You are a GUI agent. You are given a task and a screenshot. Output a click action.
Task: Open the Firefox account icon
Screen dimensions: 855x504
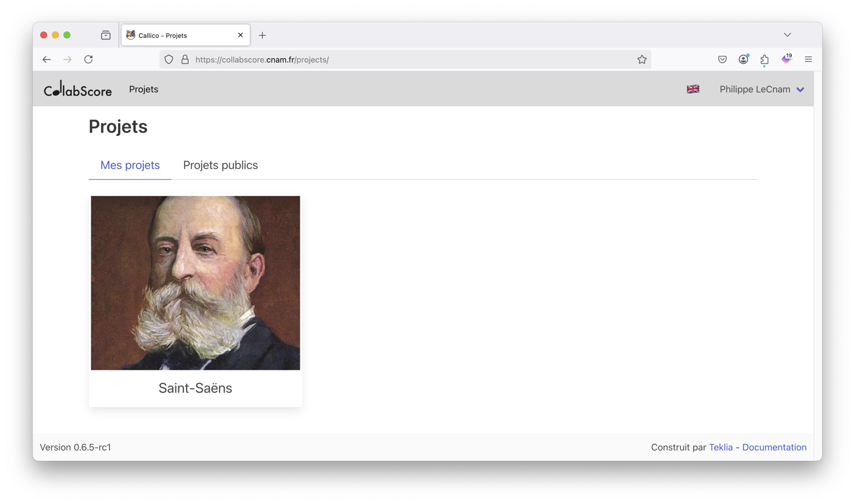pyautogui.click(x=743, y=59)
